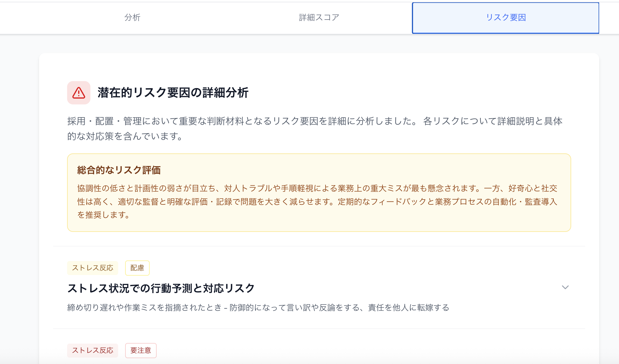The image size is (619, 364).
Task: Open the 詳細スコア tab
Action: [319, 17]
